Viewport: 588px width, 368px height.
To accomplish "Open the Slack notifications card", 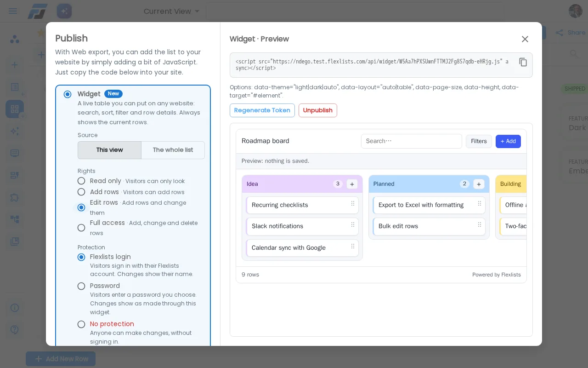I will [x=302, y=226].
